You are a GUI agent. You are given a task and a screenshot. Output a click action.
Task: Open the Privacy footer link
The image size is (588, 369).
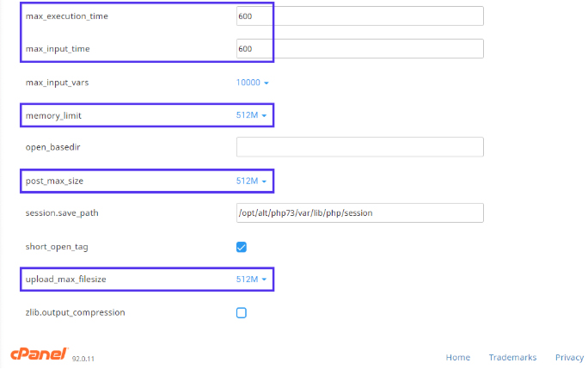[569, 358]
